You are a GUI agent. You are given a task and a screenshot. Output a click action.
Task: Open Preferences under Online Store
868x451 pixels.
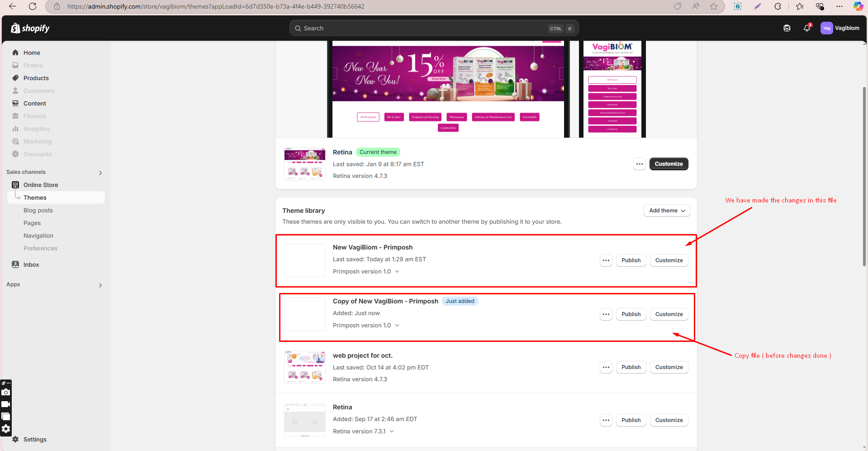(x=40, y=248)
